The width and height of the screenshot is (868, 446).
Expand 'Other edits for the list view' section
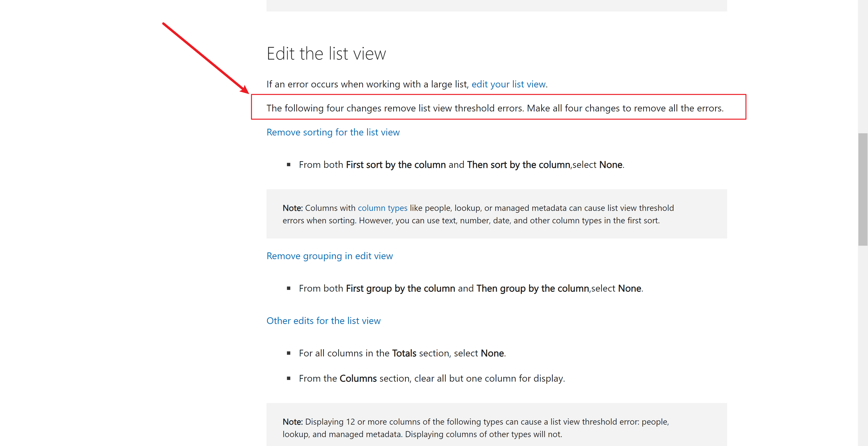pos(323,321)
